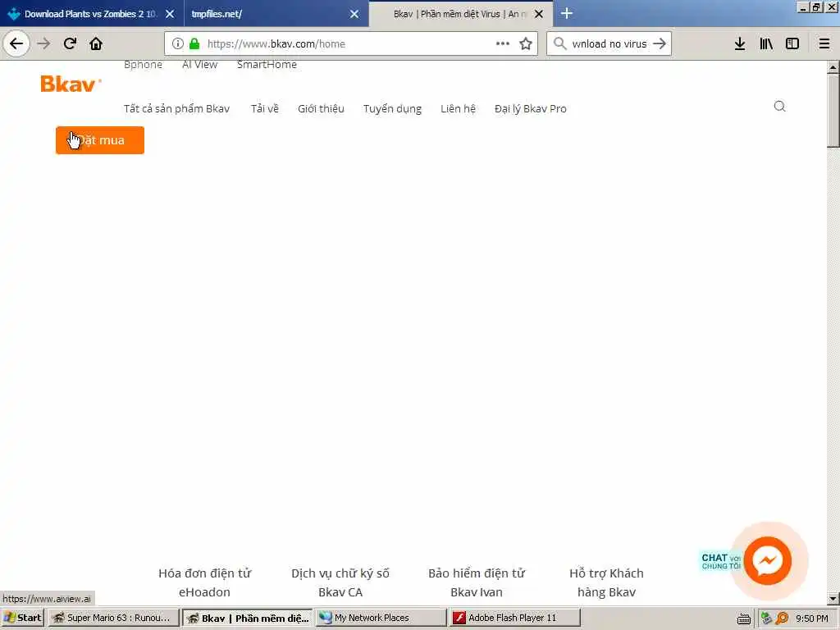Screen dimensions: 840x630
Task: Open Hóa đơn điện tử eHoadon link
Action: pos(204,582)
